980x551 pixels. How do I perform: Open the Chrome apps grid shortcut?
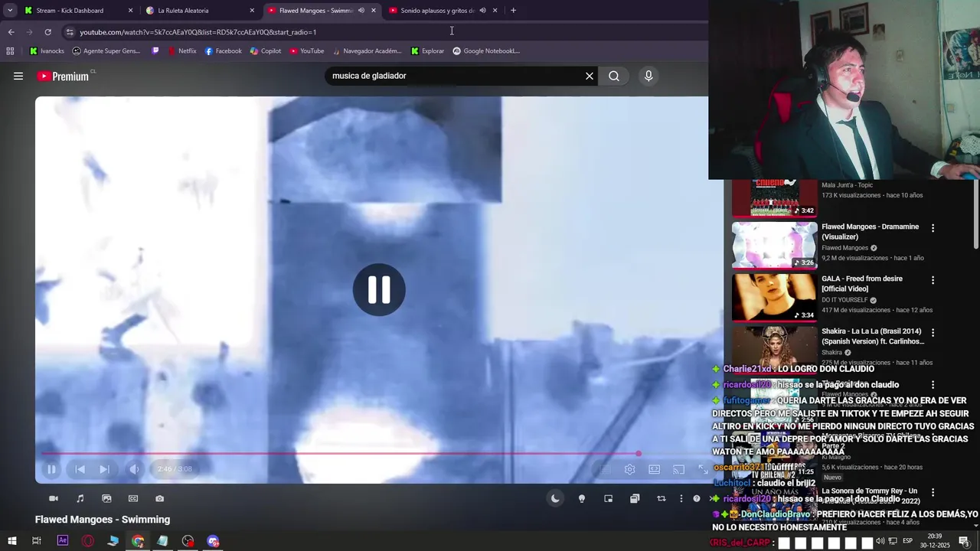pyautogui.click(x=10, y=51)
